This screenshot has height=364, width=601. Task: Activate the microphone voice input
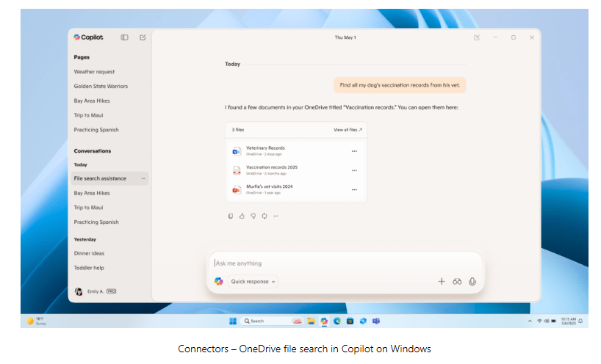[x=472, y=281]
